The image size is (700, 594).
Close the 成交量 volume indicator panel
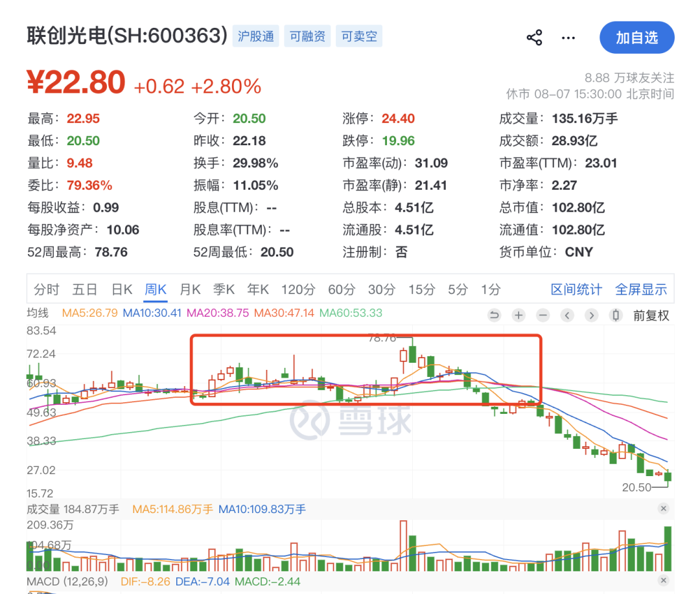664,508
